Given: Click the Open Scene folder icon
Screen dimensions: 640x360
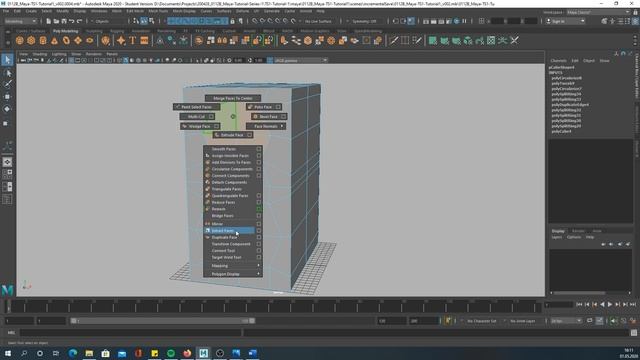Looking at the screenshot, I should (56, 21).
